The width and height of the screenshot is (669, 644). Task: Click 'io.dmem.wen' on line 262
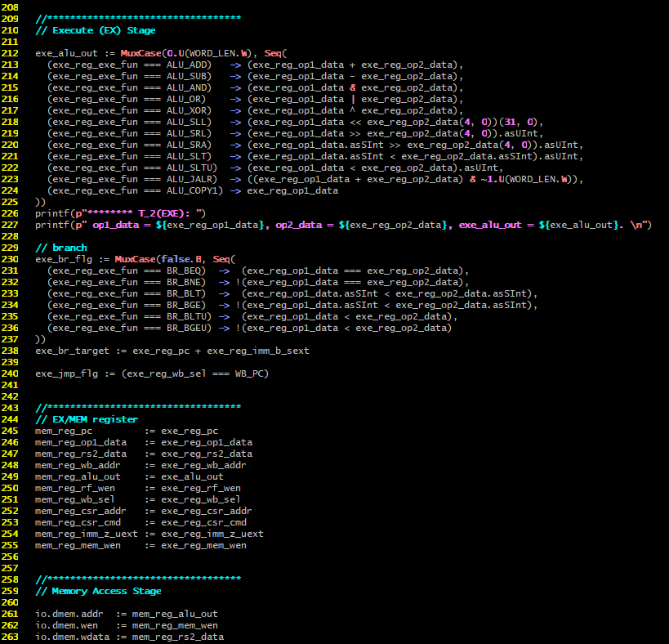66,626
